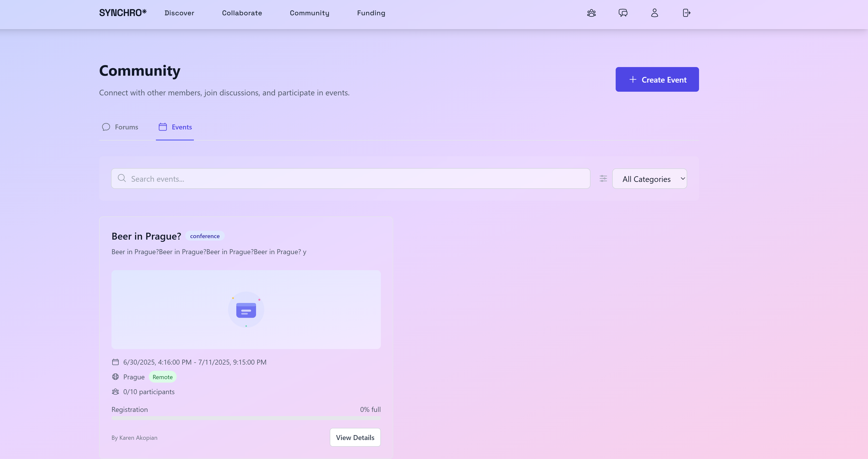Click the globe icon next to Prague

[115, 377]
